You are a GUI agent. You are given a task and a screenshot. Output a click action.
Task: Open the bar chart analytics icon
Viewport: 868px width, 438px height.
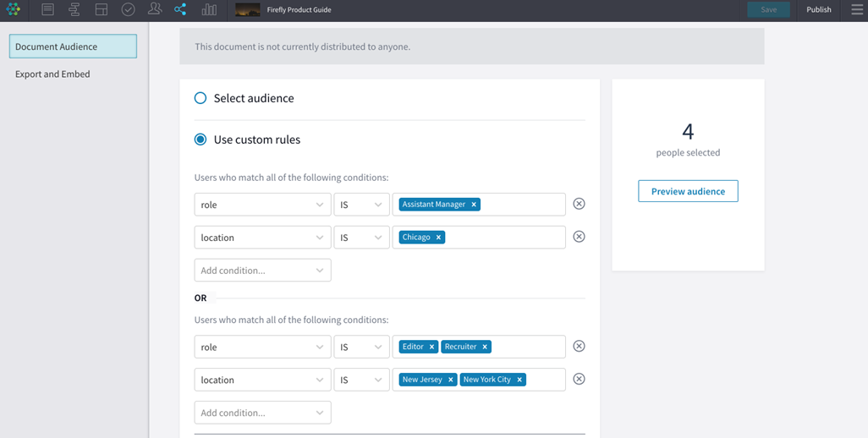pos(208,10)
